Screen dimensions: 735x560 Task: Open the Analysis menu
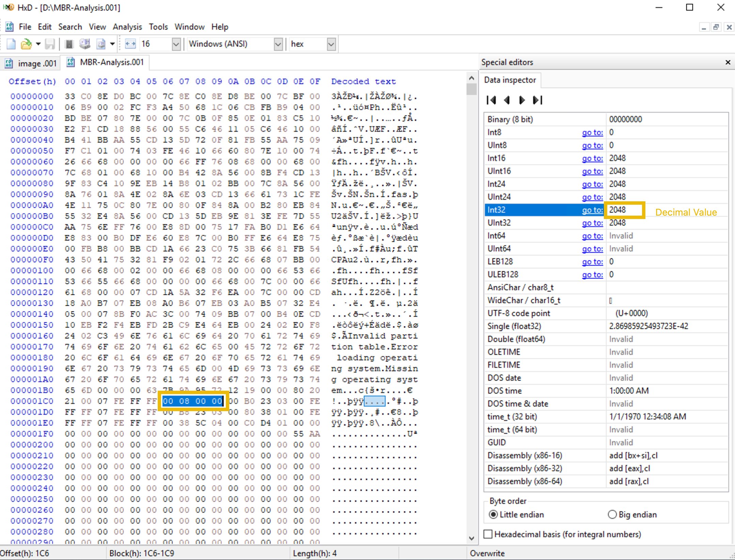tap(127, 27)
